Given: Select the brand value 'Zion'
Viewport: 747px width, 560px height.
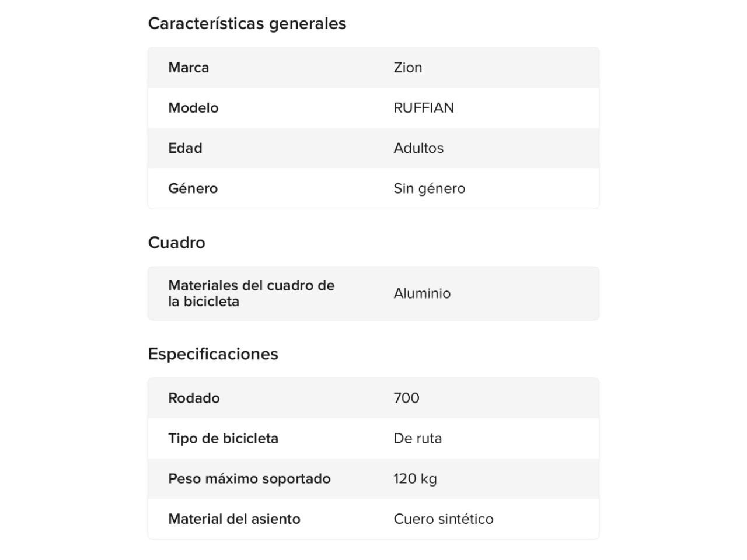Looking at the screenshot, I should click(408, 68).
